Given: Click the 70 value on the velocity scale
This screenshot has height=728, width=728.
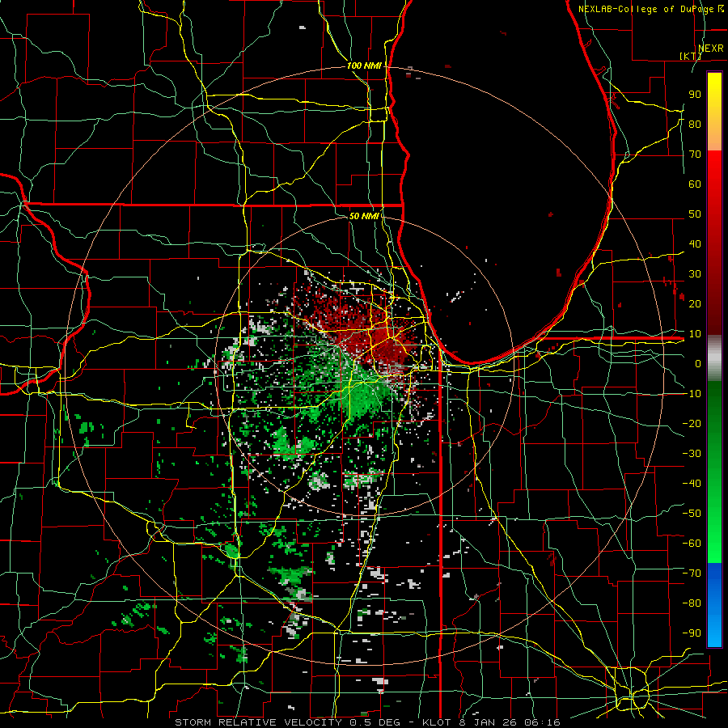Looking at the screenshot, I should pos(695,154).
